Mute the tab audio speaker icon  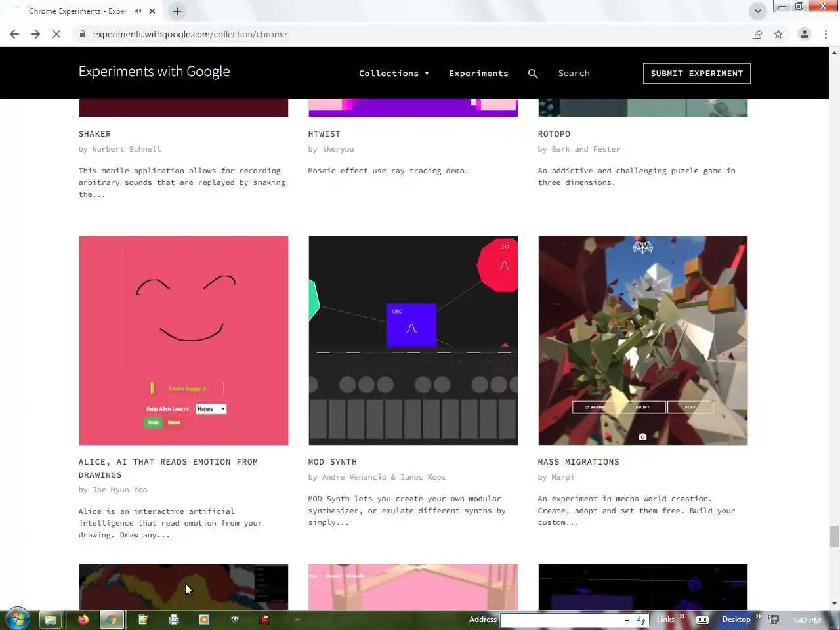[x=138, y=11]
